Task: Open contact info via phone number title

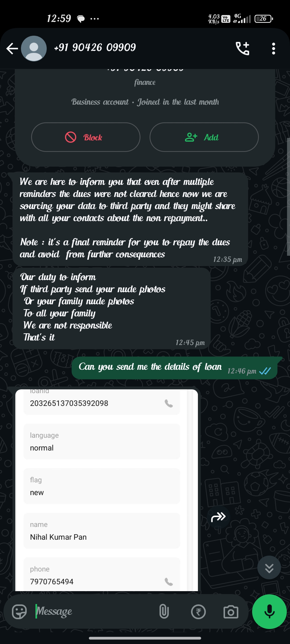Action: coord(95,47)
